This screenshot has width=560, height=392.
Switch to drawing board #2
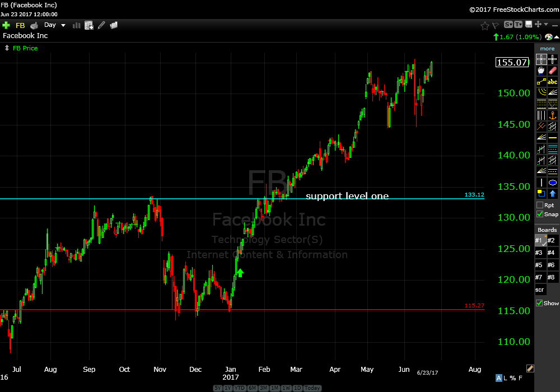coord(552,241)
